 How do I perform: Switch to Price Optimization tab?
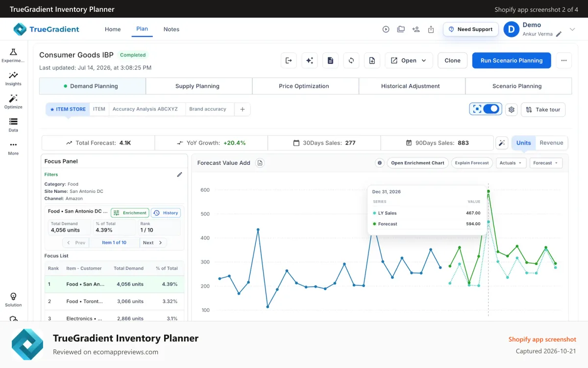click(x=305, y=86)
